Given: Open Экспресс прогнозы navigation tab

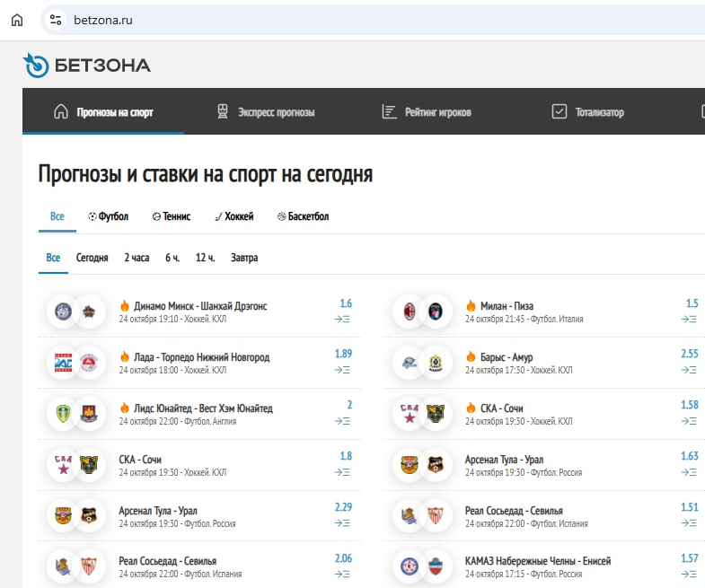Looking at the screenshot, I should pyautogui.click(x=265, y=112).
